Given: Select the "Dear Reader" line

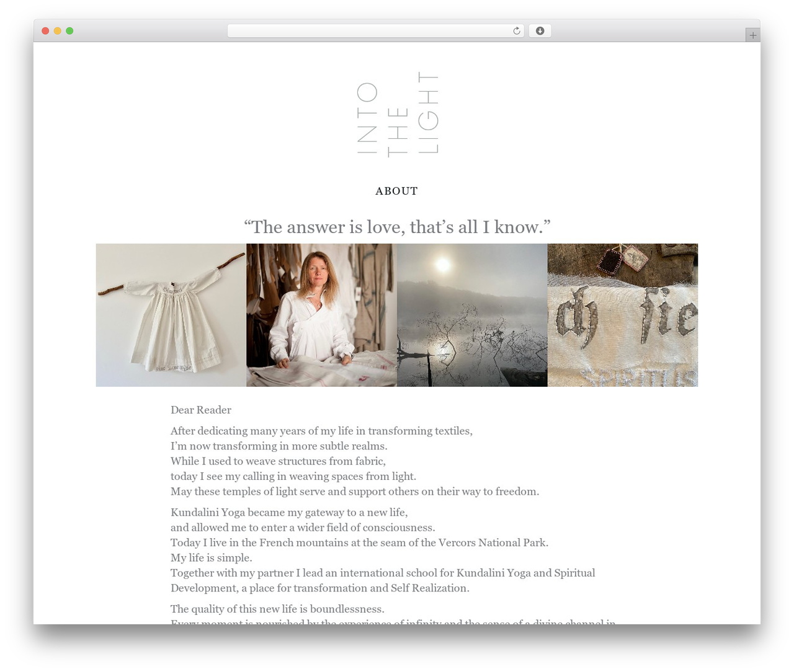Looking at the screenshot, I should (201, 410).
